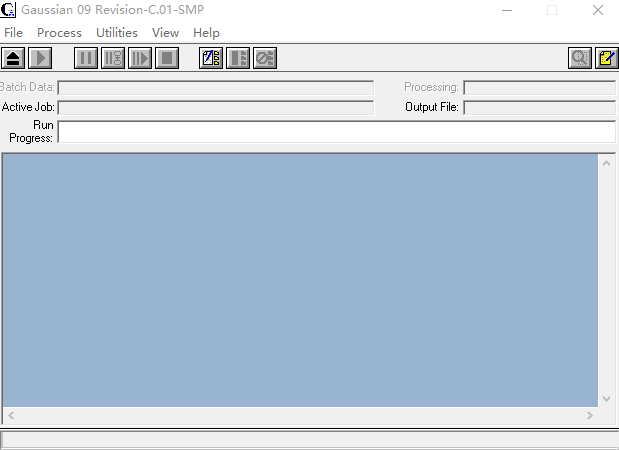
Task: Open the Process menu
Action: point(59,33)
